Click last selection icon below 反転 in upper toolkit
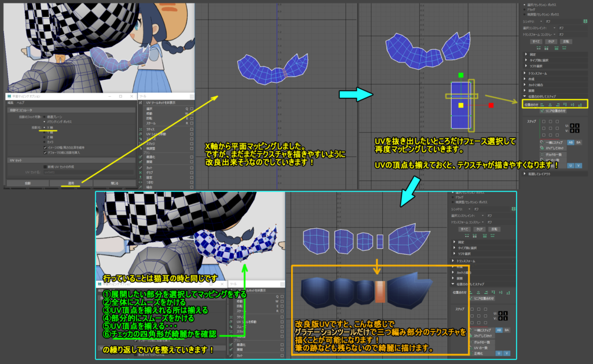The height and width of the screenshot is (364, 593). point(564,48)
